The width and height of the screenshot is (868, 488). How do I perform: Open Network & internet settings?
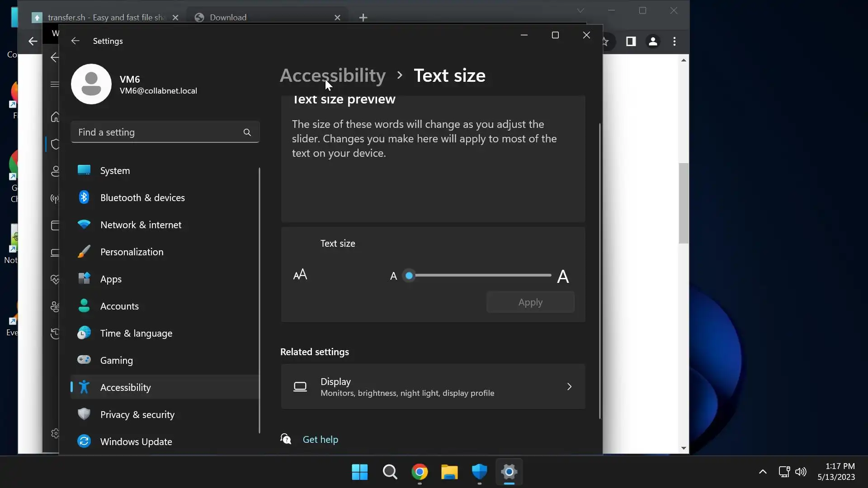141,225
